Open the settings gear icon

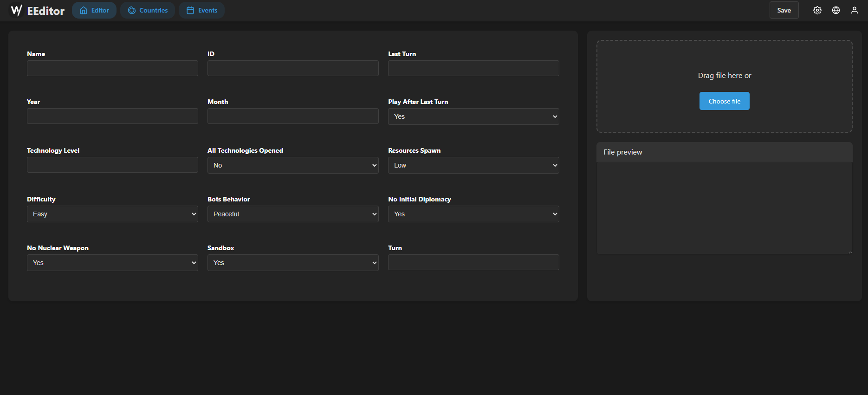coord(817,10)
